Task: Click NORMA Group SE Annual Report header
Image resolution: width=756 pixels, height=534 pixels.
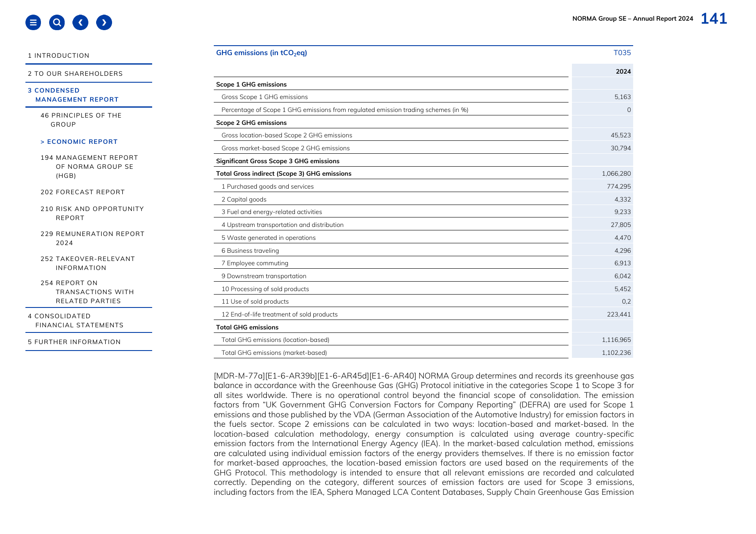Action: [633, 19]
